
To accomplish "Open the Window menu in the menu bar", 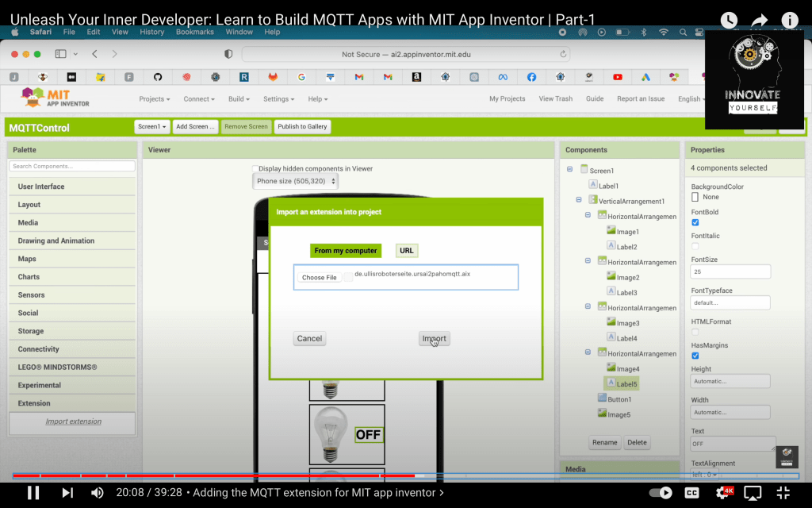I will pyautogui.click(x=239, y=32).
